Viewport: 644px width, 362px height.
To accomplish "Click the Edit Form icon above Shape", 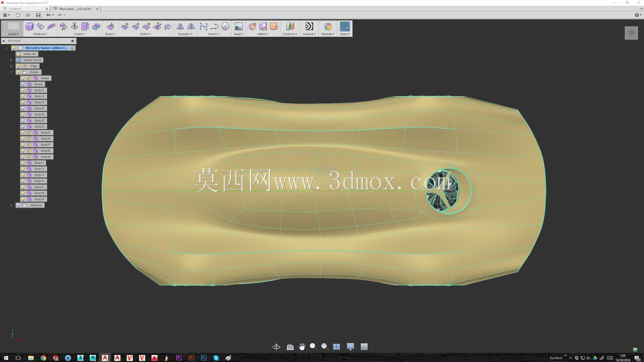I will [110, 26].
